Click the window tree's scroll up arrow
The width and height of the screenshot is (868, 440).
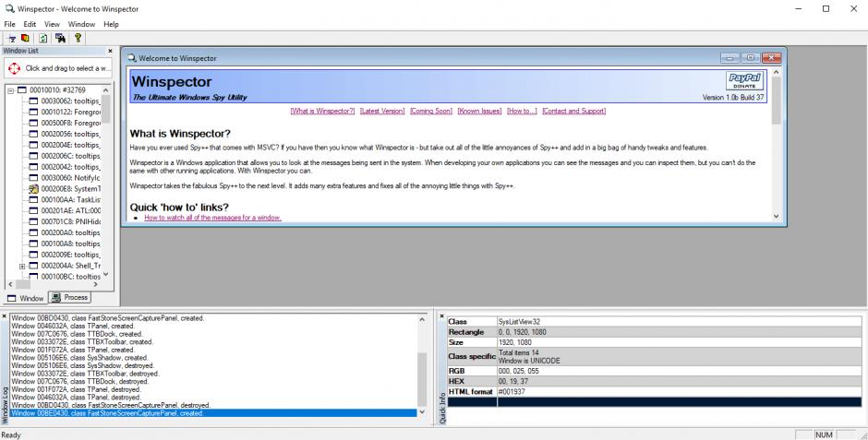coord(106,90)
